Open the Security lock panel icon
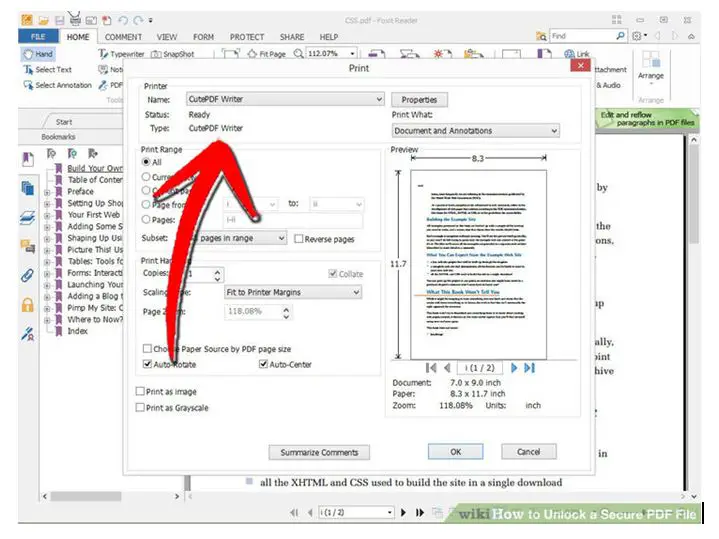This screenshot has width=719, height=539. click(x=28, y=305)
